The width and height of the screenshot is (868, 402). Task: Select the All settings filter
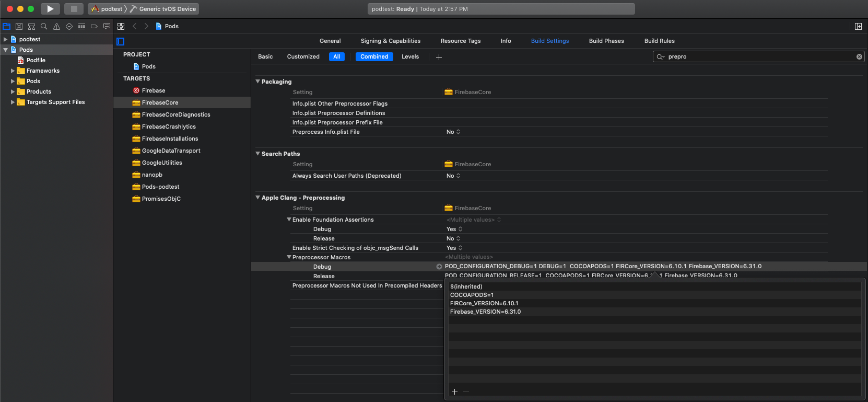pyautogui.click(x=337, y=56)
